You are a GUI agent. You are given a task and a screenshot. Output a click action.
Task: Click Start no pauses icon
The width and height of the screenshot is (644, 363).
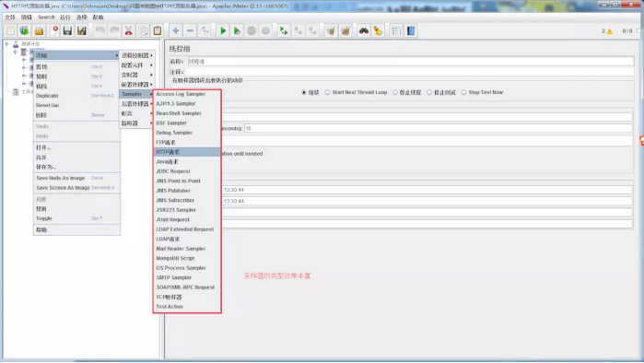click(237, 30)
